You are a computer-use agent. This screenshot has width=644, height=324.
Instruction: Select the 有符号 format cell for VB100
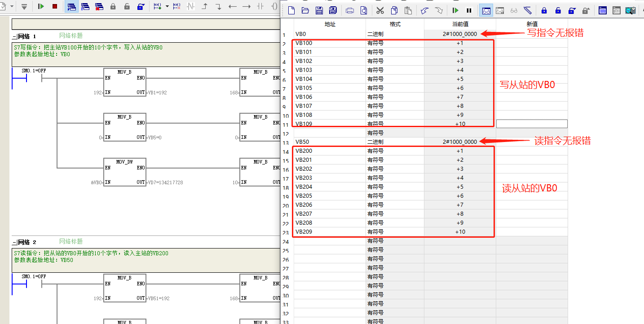[395, 43]
